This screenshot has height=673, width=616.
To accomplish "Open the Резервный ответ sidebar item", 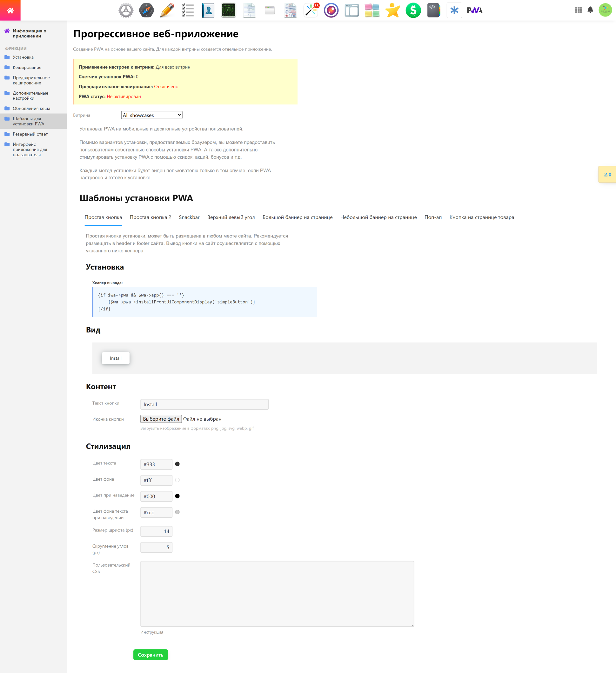I will point(30,134).
